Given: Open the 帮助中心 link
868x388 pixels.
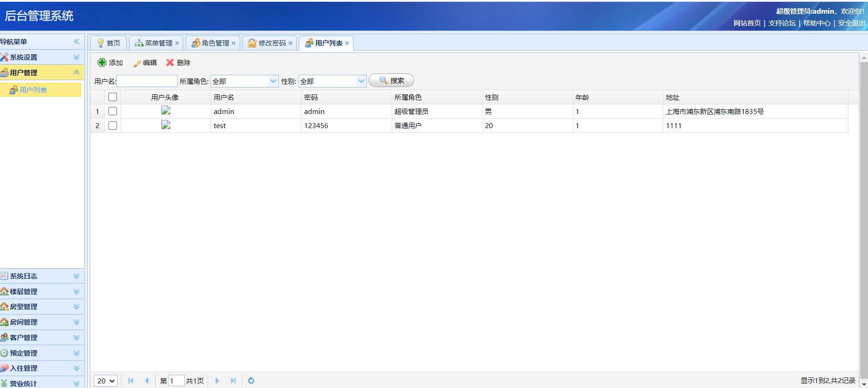Looking at the screenshot, I should coord(817,23).
